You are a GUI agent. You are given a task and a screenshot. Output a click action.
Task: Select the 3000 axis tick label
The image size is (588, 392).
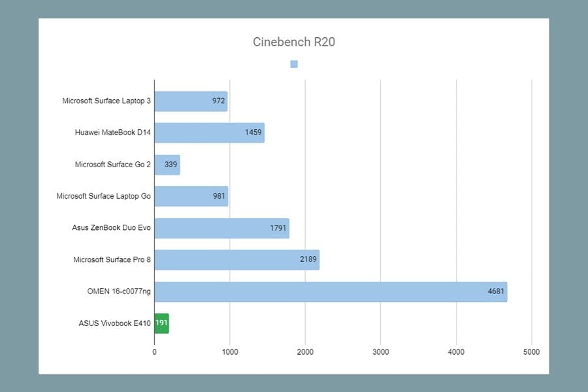pos(381,352)
